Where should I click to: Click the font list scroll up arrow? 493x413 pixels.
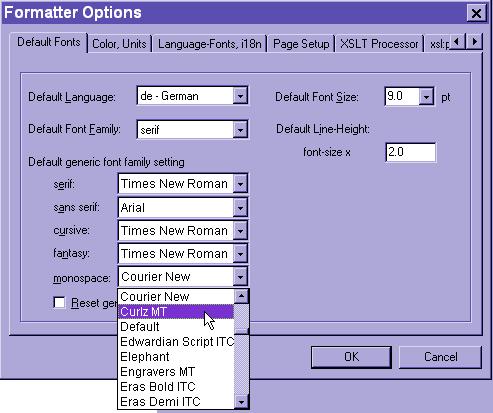(x=241, y=296)
